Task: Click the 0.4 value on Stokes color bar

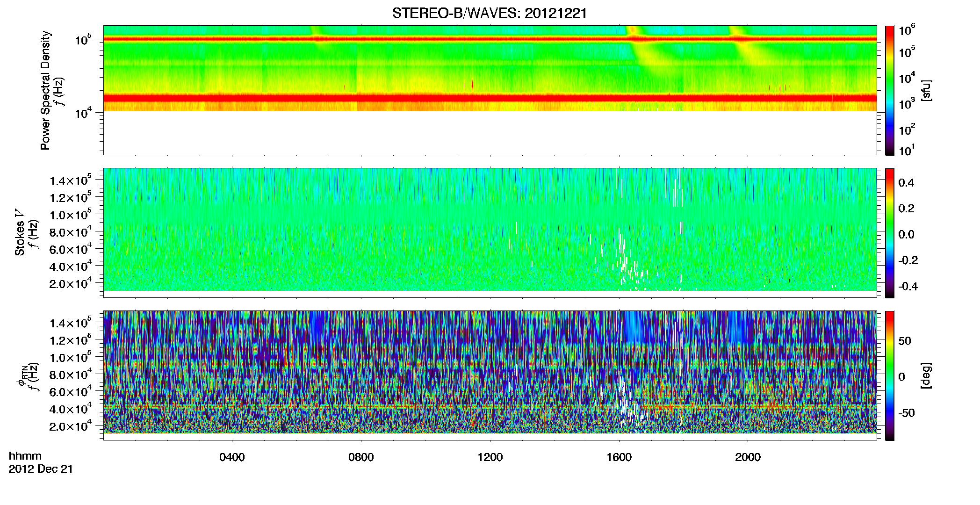Action: coord(906,183)
